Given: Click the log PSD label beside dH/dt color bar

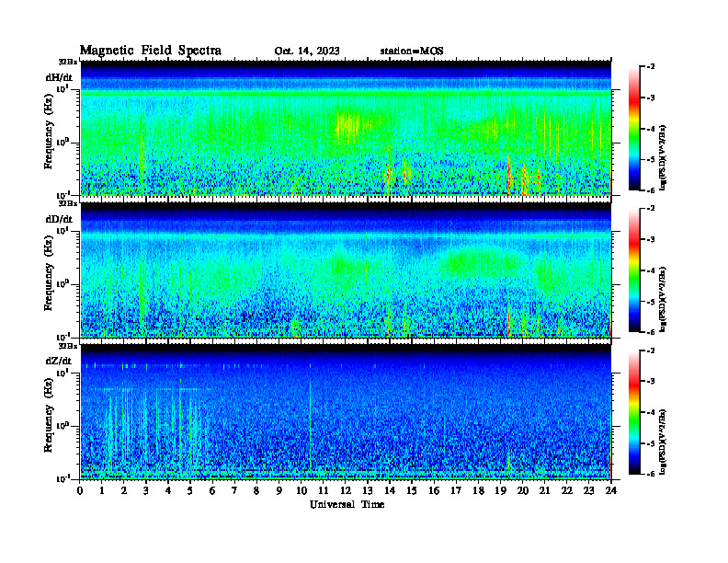Looking at the screenshot, I should point(663,157).
